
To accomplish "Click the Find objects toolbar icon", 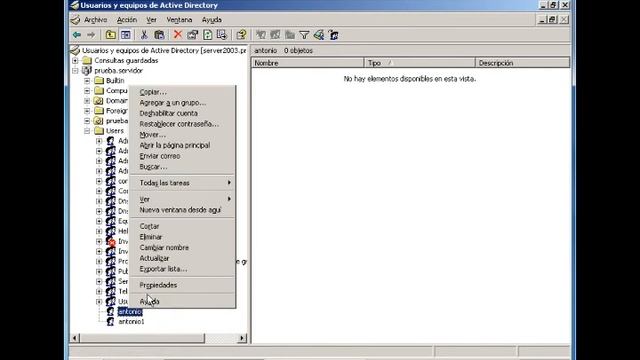I will coord(319,35).
